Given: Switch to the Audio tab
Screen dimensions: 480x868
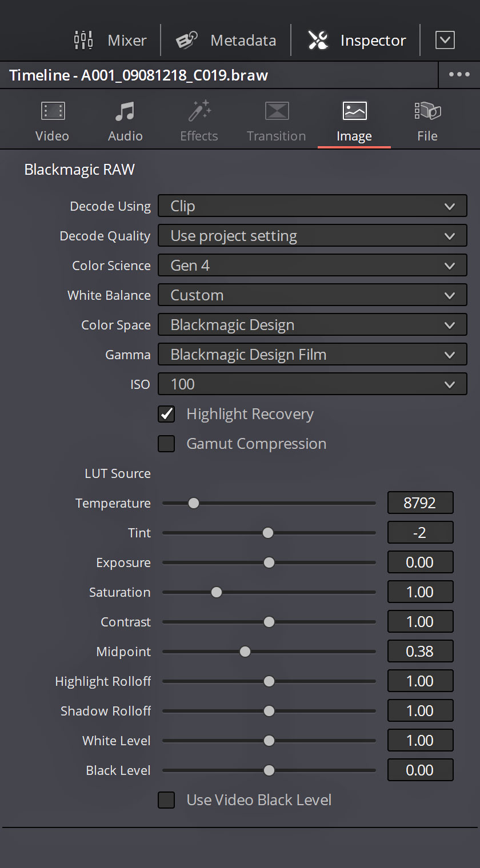Looking at the screenshot, I should pyautogui.click(x=125, y=122).
